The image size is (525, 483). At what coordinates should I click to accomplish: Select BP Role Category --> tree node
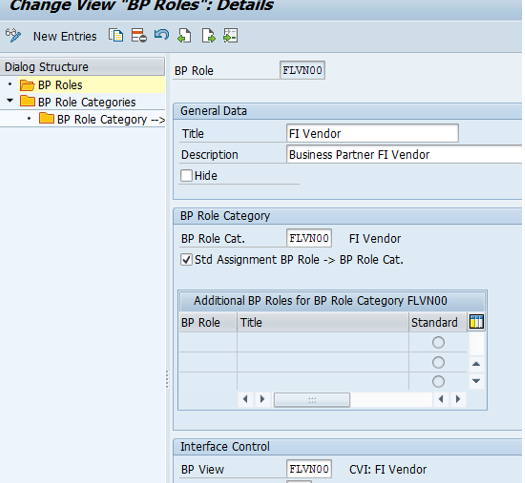click(x=111, y=119)
